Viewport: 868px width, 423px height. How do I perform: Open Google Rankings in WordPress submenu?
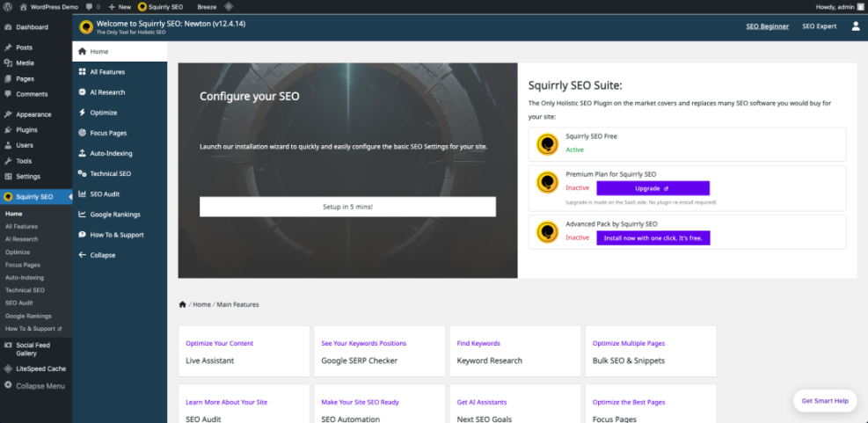point(28,316)
